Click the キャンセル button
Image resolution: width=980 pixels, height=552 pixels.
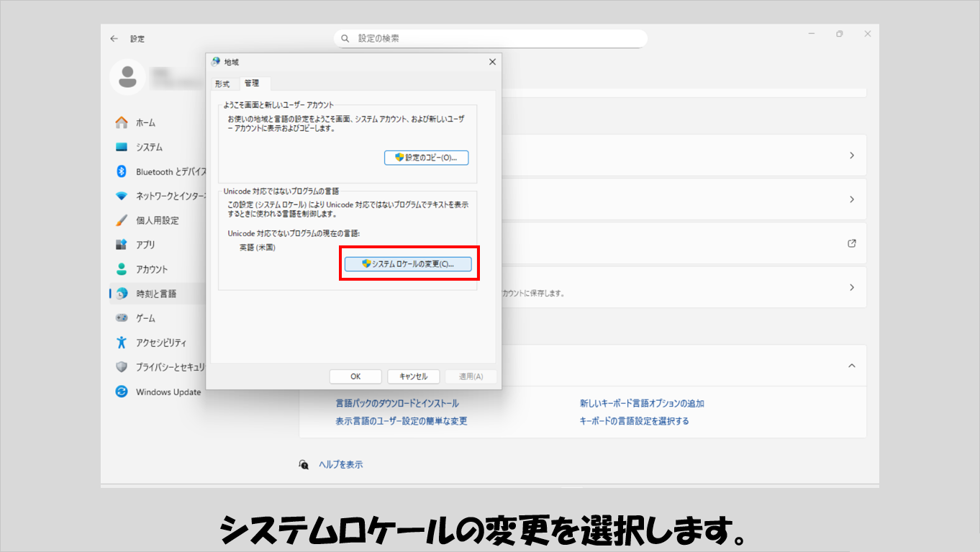(x=413, y=376)
